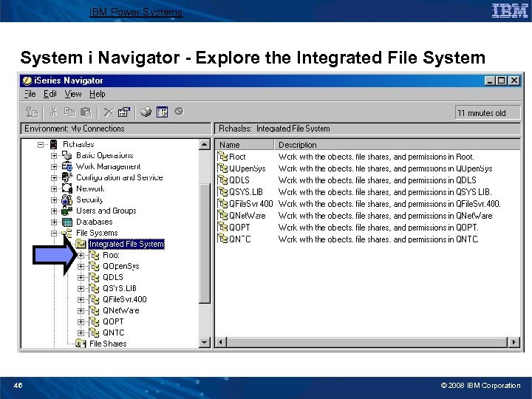Click the Configuration and Service icon
Viewport: 532px width, 399px height.
click(67, 177)
